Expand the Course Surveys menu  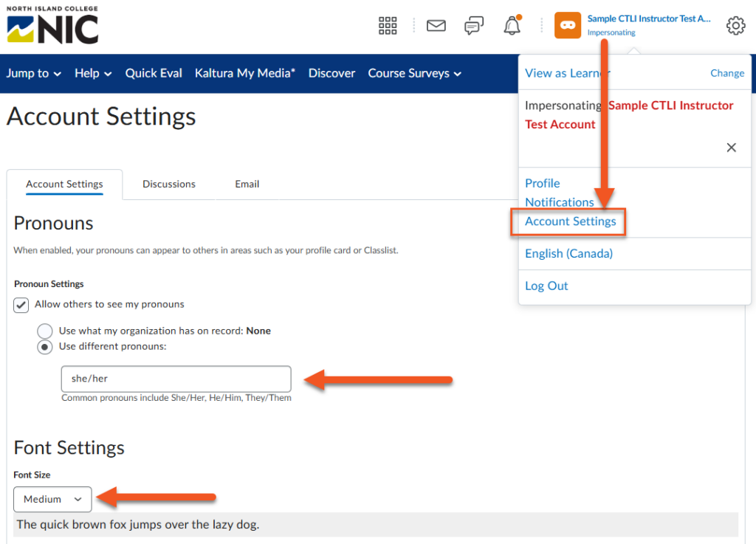(415, 73)
